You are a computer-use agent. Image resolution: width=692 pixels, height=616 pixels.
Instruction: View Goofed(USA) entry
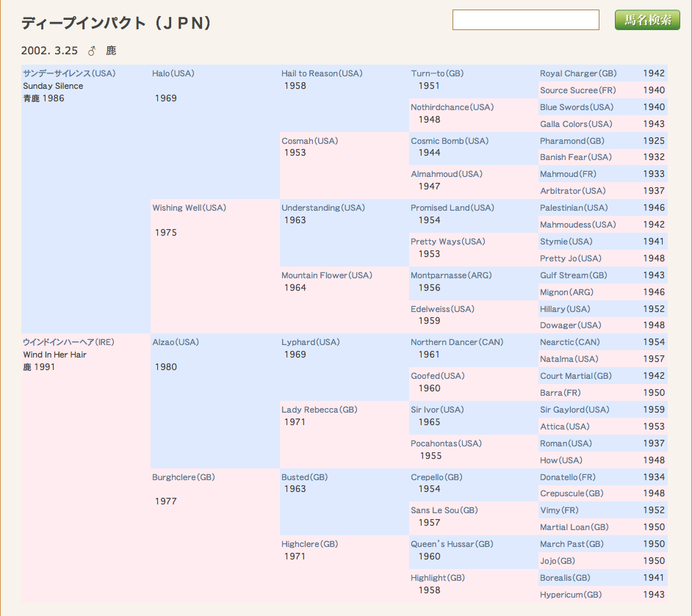(x=437, y=376)
